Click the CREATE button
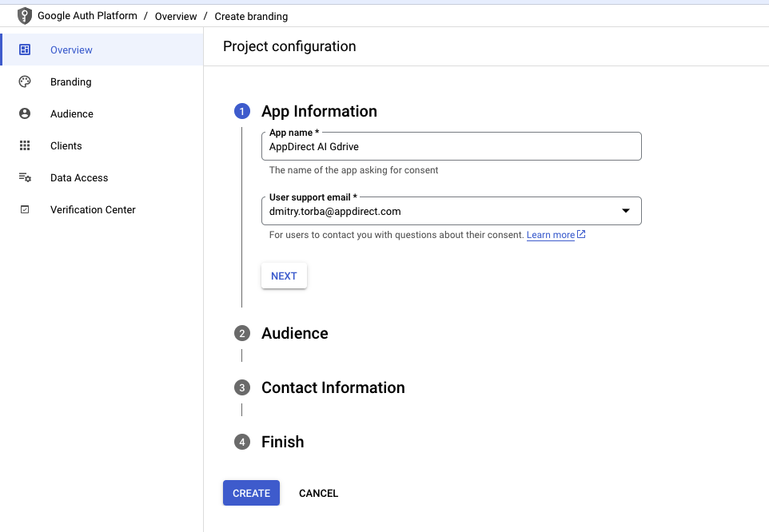This screenshot has height=532, width=769. (251, 493)
